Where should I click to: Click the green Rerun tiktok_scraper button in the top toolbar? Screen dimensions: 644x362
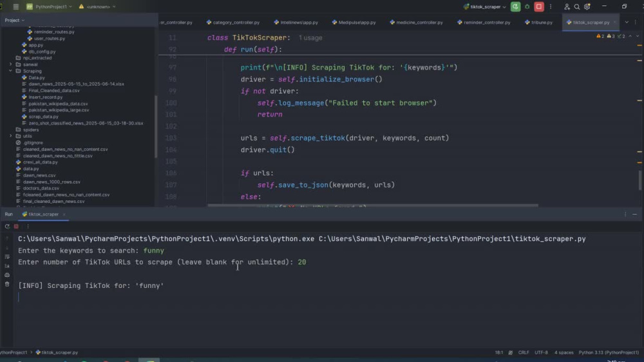tap(515, 6)
